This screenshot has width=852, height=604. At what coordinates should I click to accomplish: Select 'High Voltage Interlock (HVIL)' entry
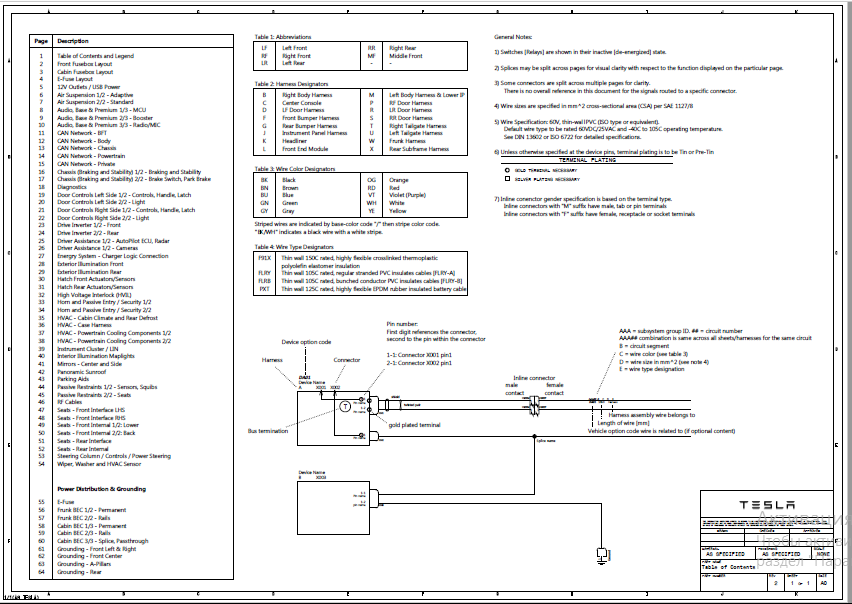[x=95, y=295]
